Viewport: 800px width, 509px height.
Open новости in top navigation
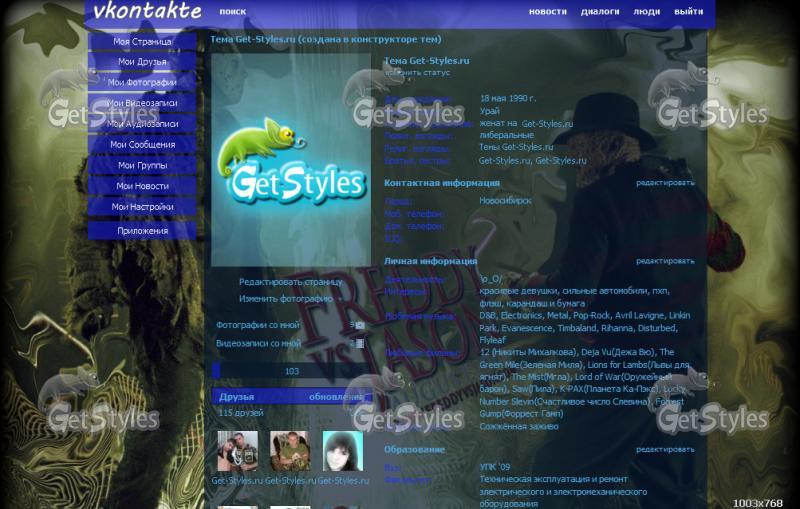point(547,11)
